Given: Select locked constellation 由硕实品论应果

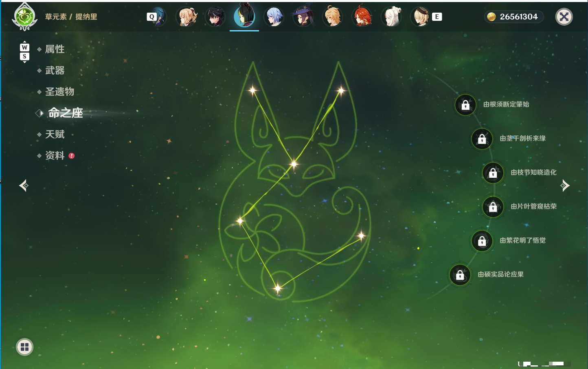Looking at the screenshot, I should 460,275.
